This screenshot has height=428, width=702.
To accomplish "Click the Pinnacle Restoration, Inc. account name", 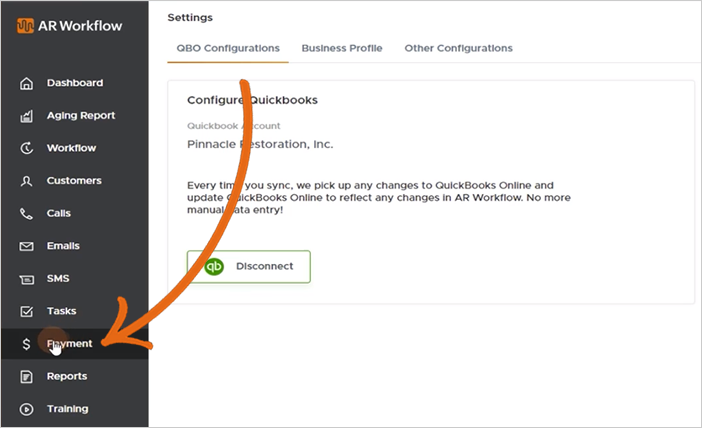I will (260, 144).
